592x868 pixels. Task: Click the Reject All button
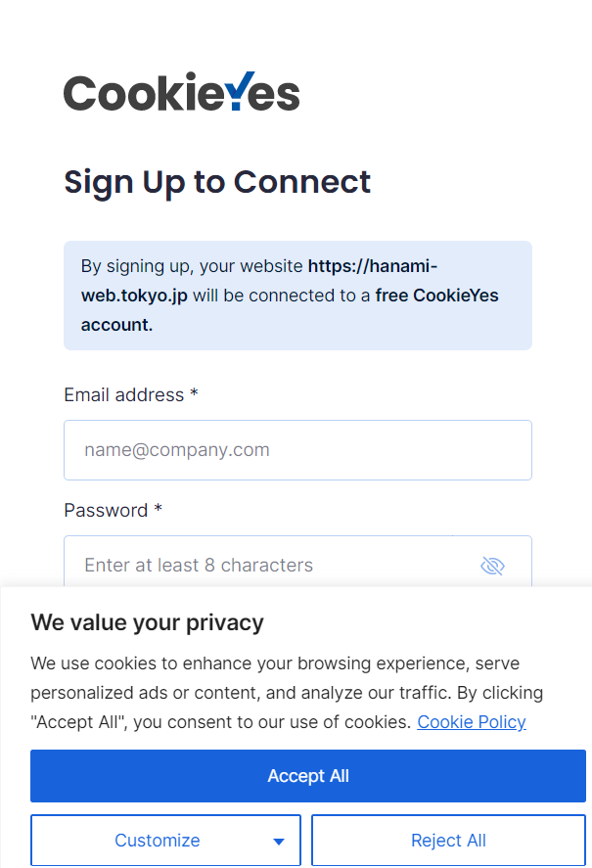tap(448, 841)
